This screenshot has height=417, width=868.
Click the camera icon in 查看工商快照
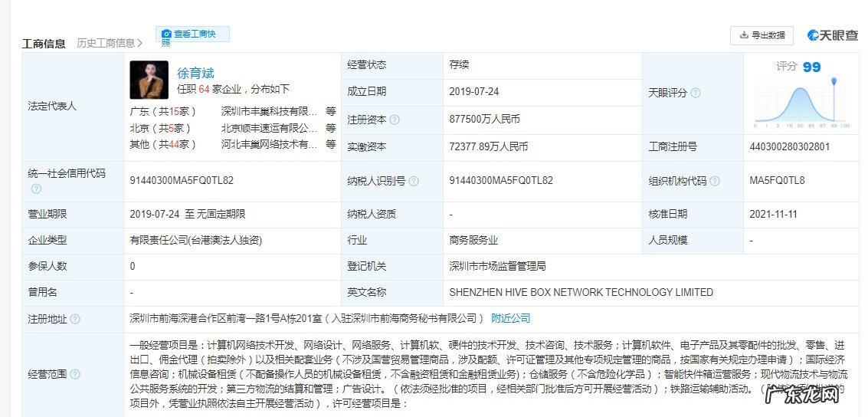point(166,34)
